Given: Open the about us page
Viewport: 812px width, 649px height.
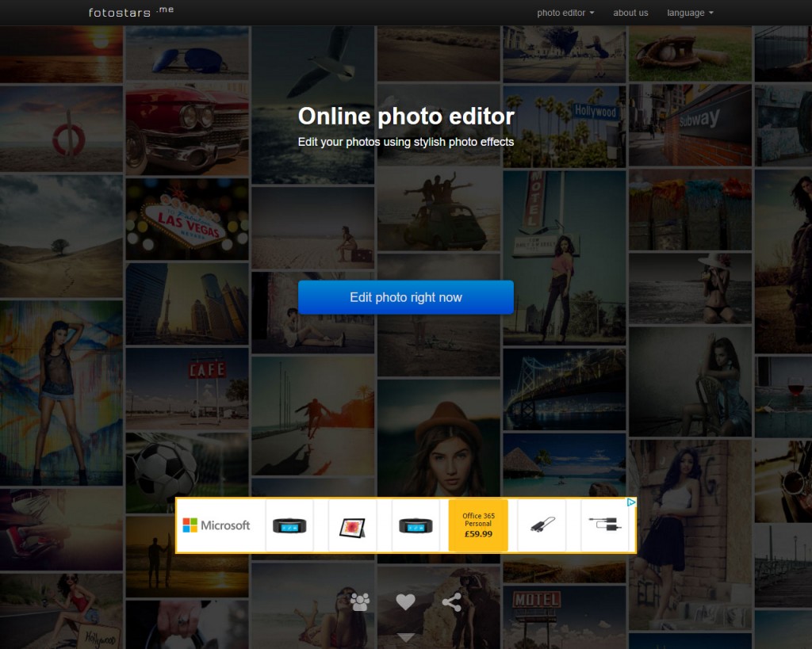Looking at the screenshot, I should 630,13.
